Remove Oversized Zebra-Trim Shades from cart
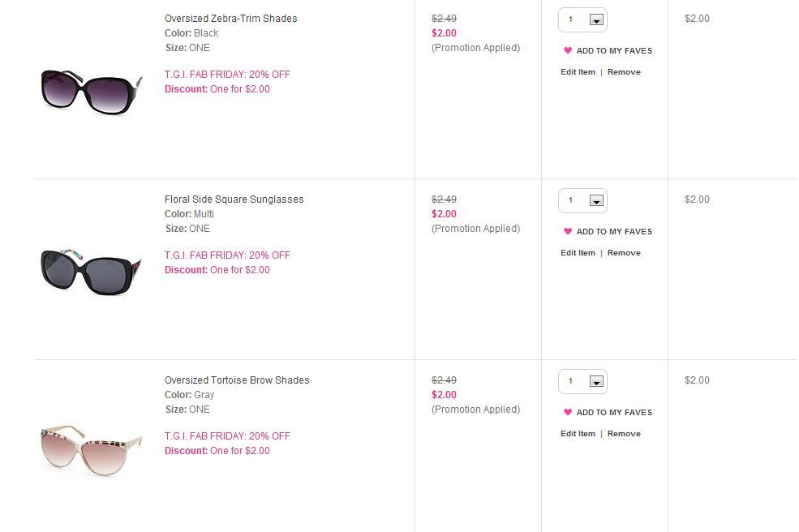The width and height of the screenshot is (799, 532). point(624,72)
